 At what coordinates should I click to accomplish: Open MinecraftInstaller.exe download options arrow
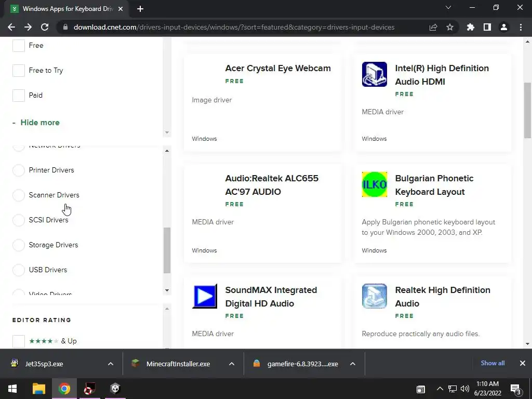[x=232, y=364]
